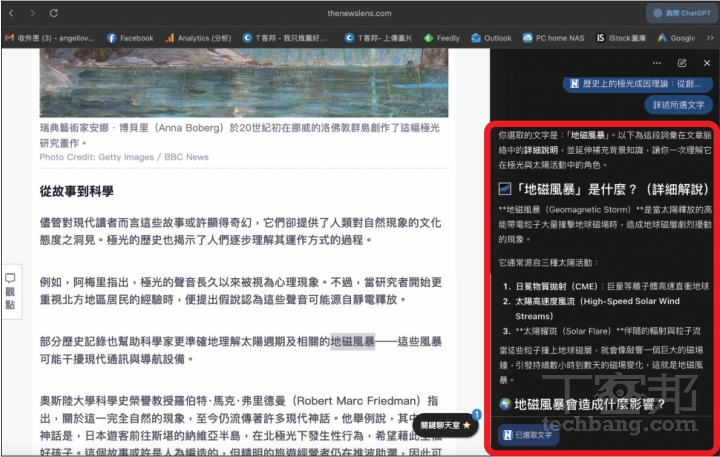This screenshot has width=720, height=457.
Task: Click the Robert Marc Friedman name in the article
Action: 355,401
